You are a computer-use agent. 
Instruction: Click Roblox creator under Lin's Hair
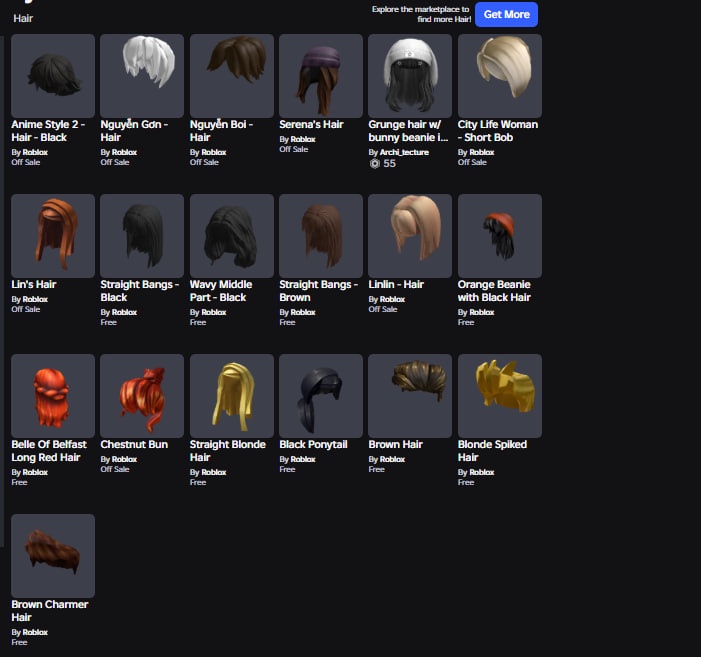coord(35,299)
